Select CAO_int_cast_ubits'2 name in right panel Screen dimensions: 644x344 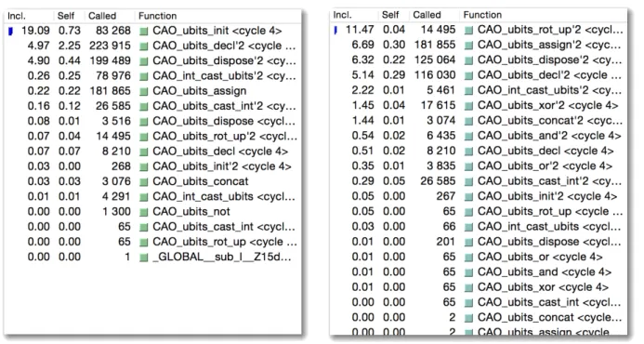[549, 90]
